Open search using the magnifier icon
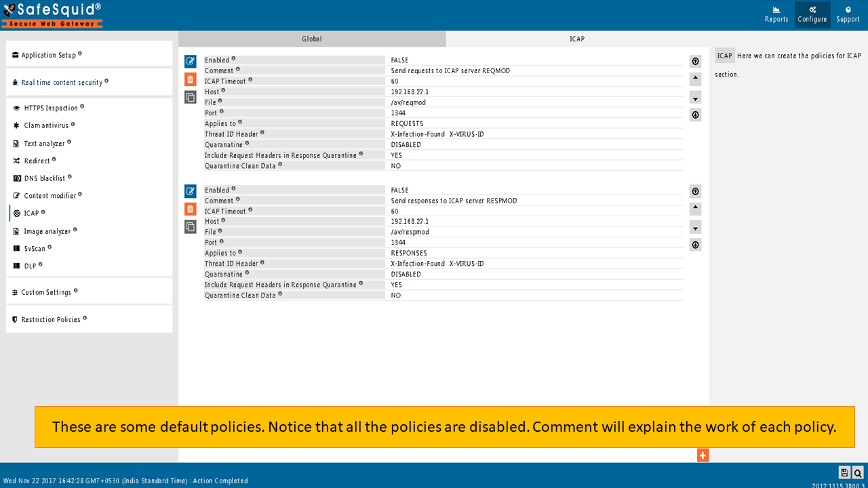 (858, 473)
